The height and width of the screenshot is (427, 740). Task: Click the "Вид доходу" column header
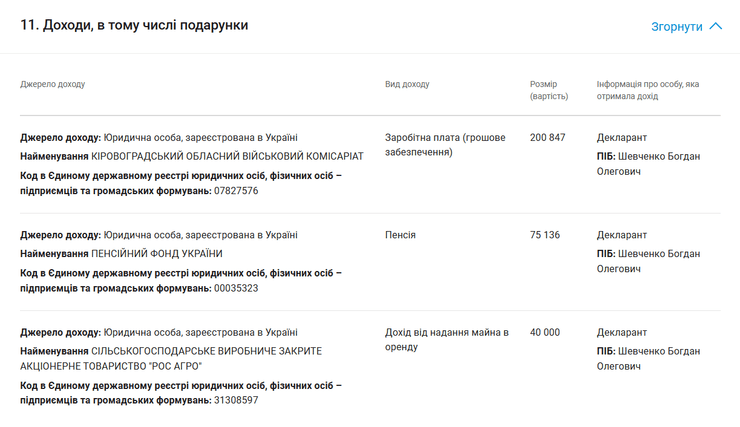coord(407,84)
